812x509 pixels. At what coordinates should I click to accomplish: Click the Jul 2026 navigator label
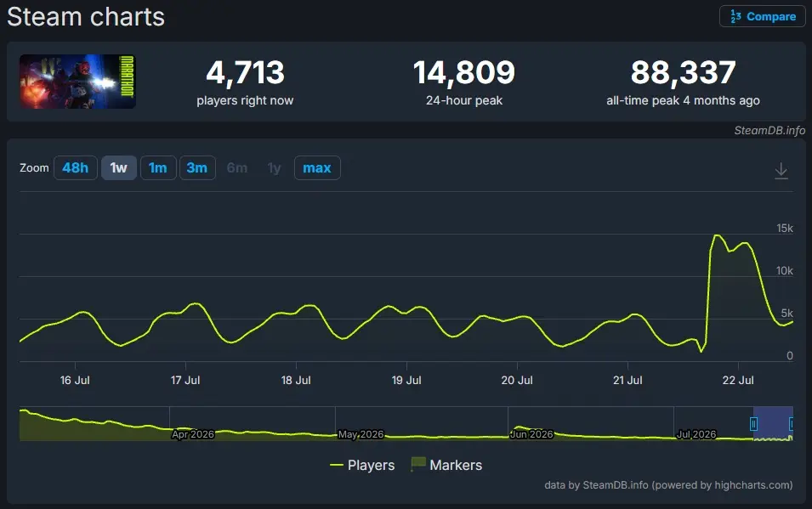point(696,434)
